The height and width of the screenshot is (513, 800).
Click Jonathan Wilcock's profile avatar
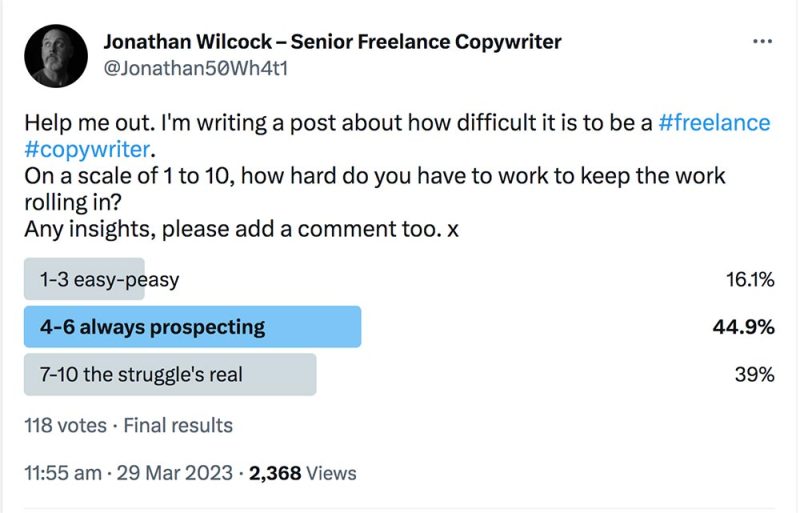point(56,56)
